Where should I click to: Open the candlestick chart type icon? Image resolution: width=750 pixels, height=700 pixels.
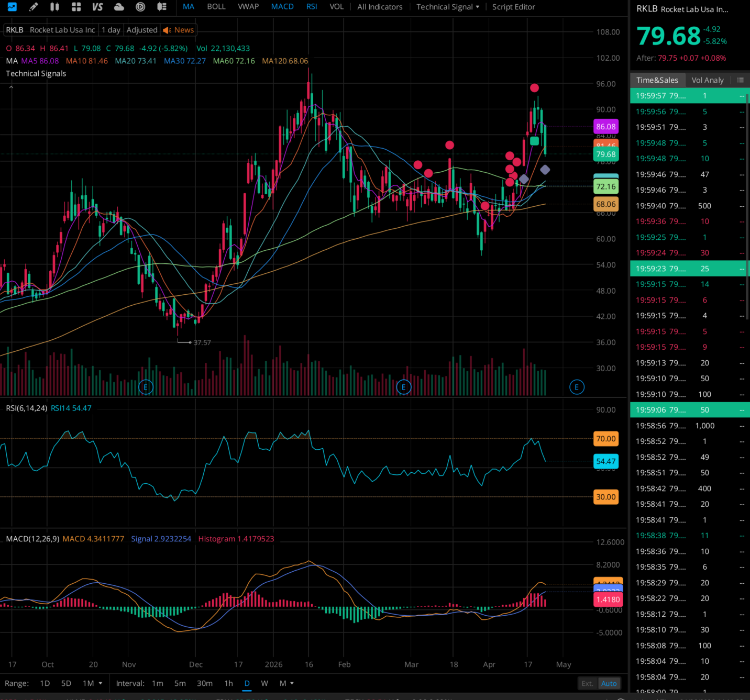click(x=54, y=7)
